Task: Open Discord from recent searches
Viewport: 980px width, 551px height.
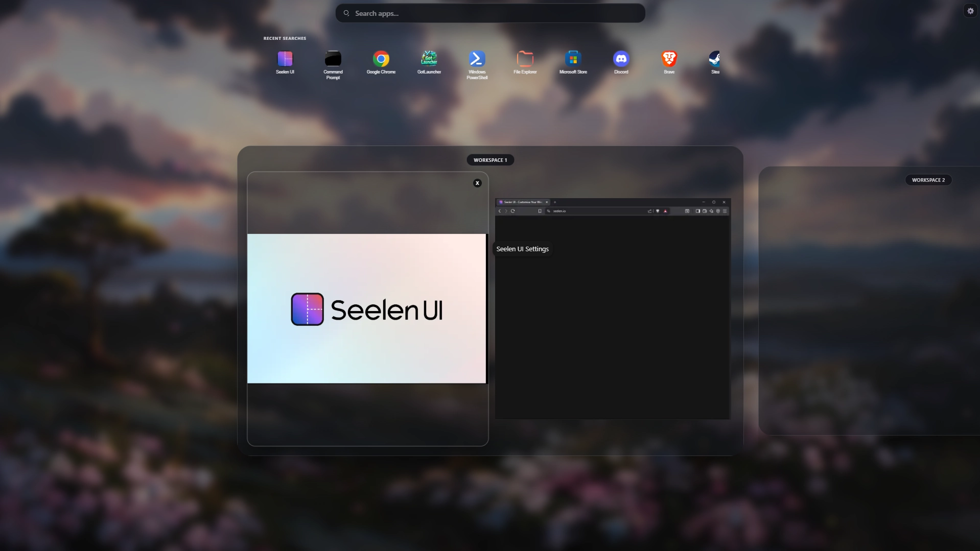Action: click(x=621, y=62)
